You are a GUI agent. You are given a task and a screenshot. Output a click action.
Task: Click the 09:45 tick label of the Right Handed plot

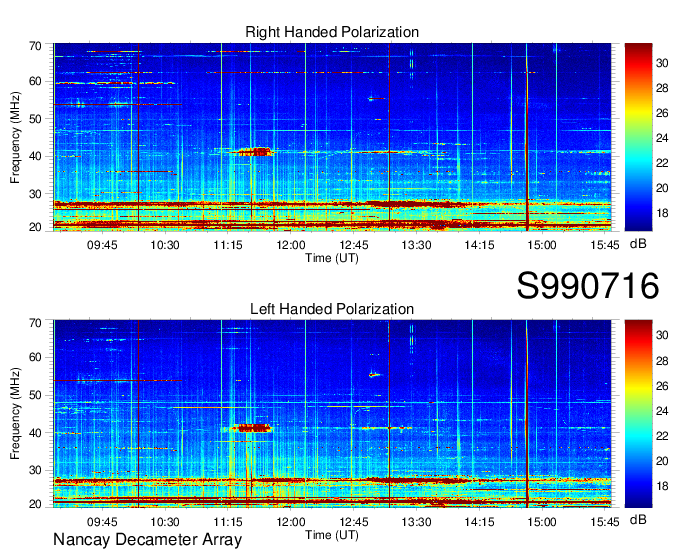[102, 245]
